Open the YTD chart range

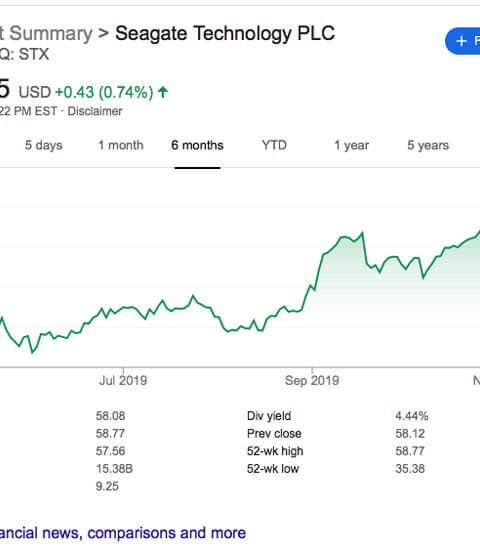[x=274, y=145]
